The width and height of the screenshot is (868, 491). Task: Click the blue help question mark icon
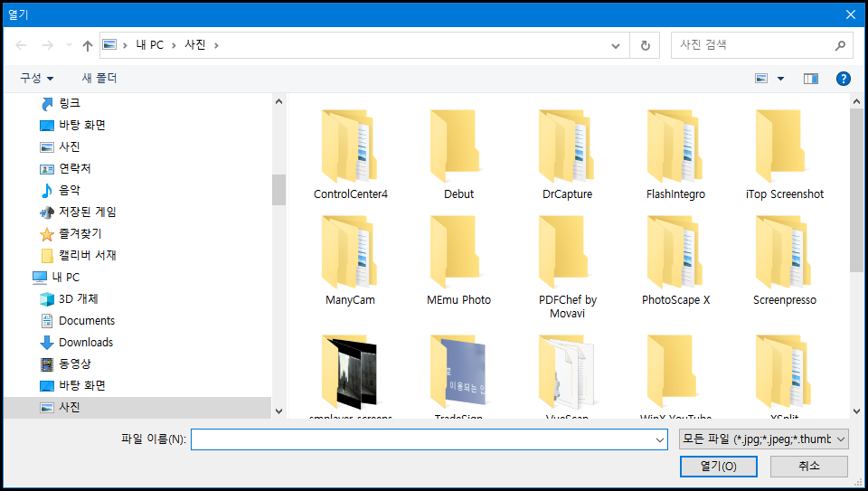tap(843, 79)
